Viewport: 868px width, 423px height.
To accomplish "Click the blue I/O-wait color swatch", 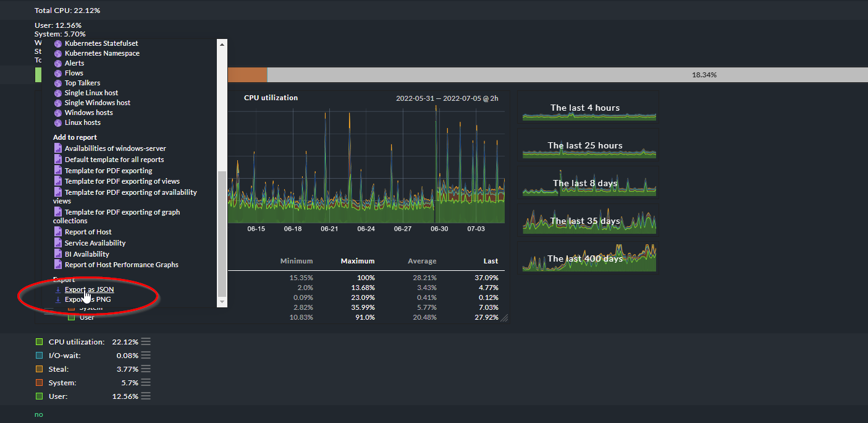I will [x=40, y=355].
